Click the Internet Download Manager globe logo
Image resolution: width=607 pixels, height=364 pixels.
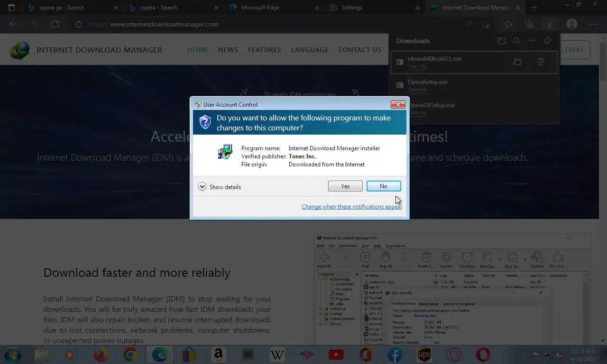(x=19, y=50)
